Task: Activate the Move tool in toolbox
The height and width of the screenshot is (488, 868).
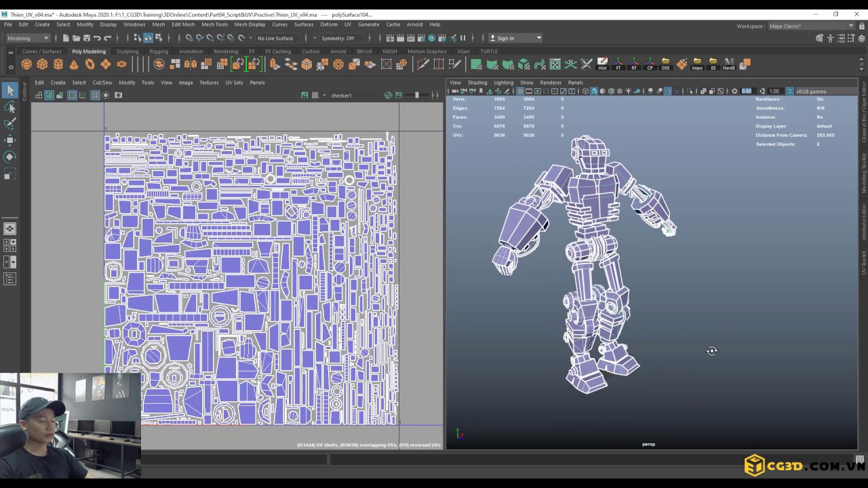Action: tap(9, 140)
